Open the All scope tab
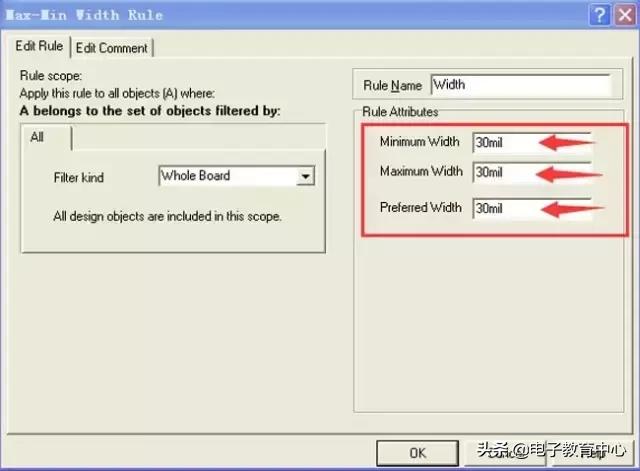640x471 pixels. (x=37, y=137)
